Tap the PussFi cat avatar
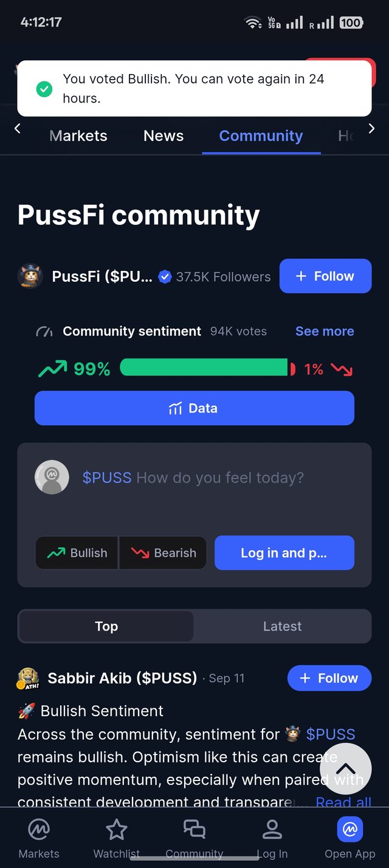The image size is (389, 868). click(x=30, y=276)
